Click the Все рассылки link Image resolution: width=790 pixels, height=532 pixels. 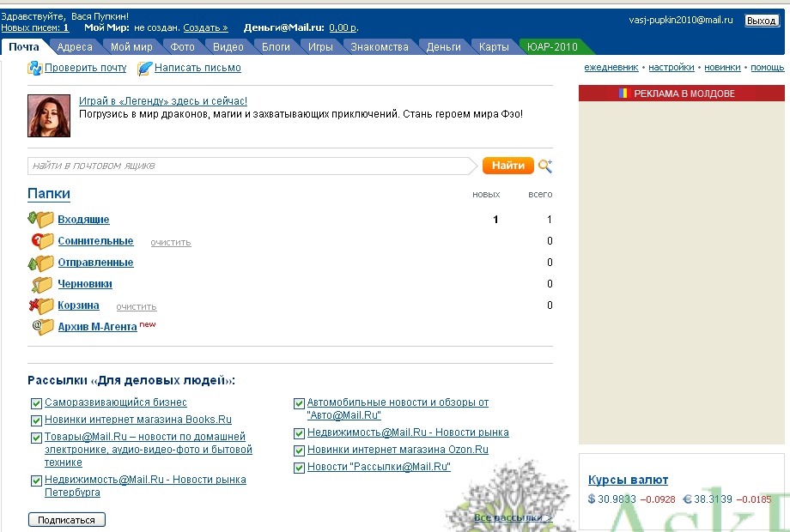(513, 517)
